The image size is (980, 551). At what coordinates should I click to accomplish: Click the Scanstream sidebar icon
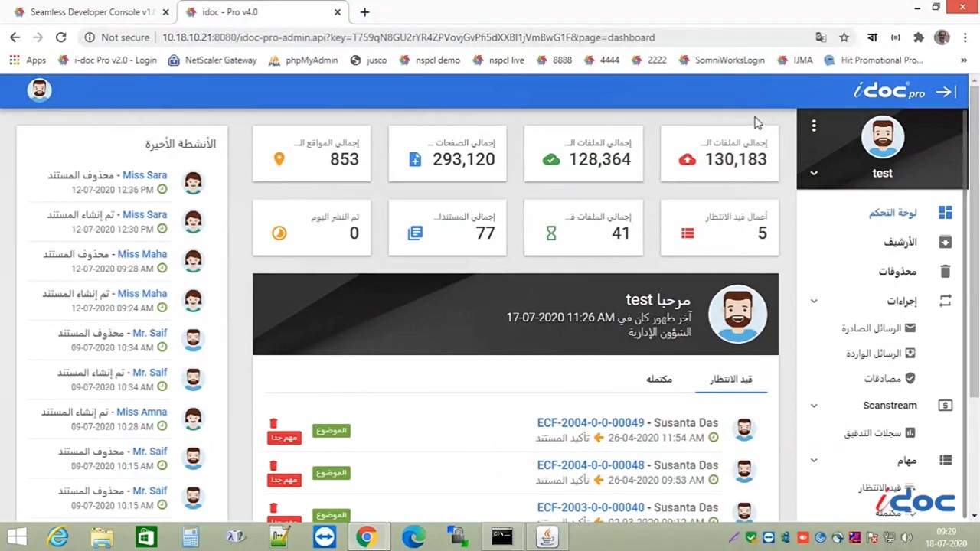coord(945,406)
